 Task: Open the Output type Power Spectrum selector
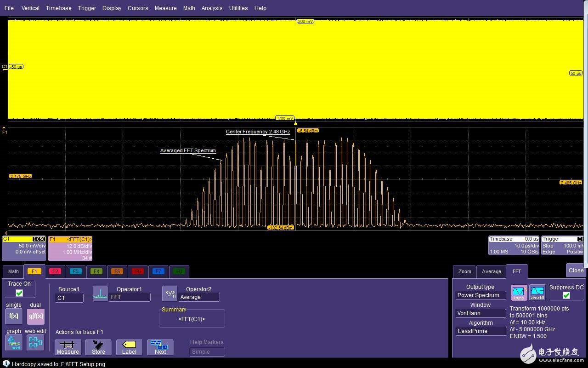(x=481, y=295)
